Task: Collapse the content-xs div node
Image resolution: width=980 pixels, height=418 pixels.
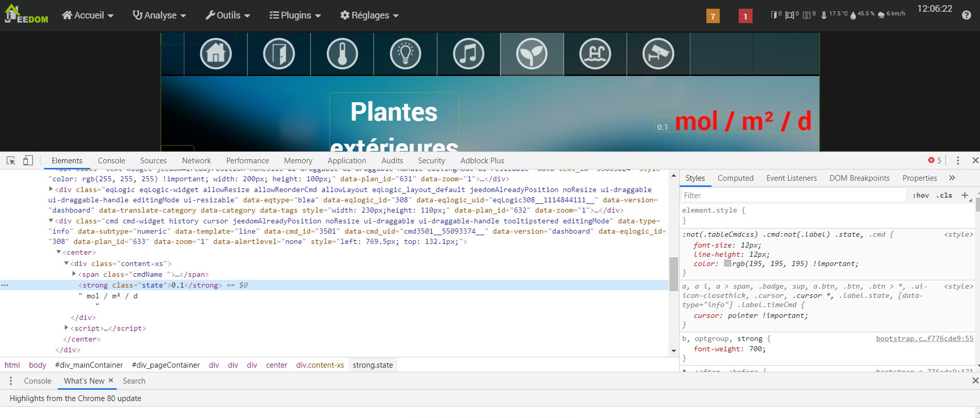Action: click(66, 263)
